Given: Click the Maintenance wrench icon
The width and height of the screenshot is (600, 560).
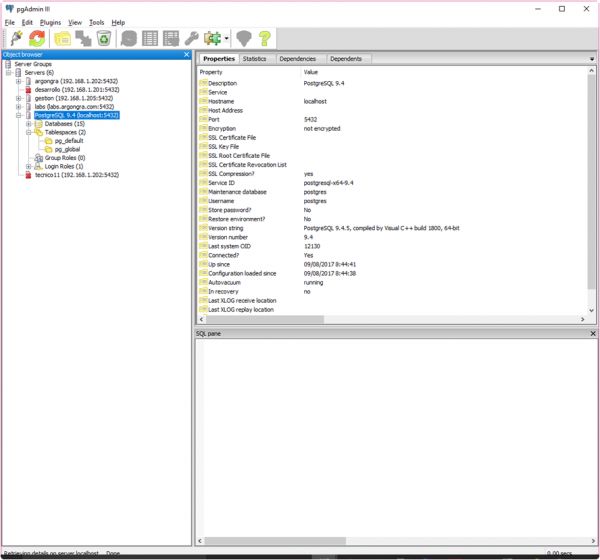Looking at the screenshot, I should point(192,39).
